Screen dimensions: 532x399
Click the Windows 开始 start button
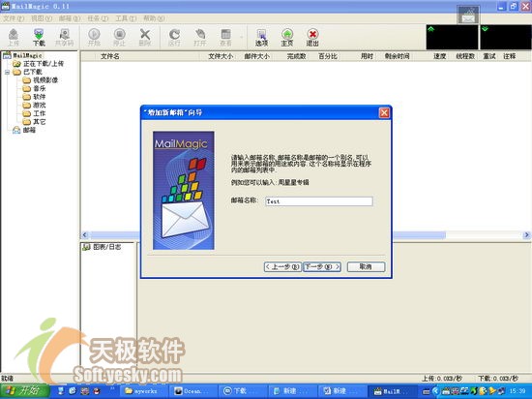pos(24,391)
